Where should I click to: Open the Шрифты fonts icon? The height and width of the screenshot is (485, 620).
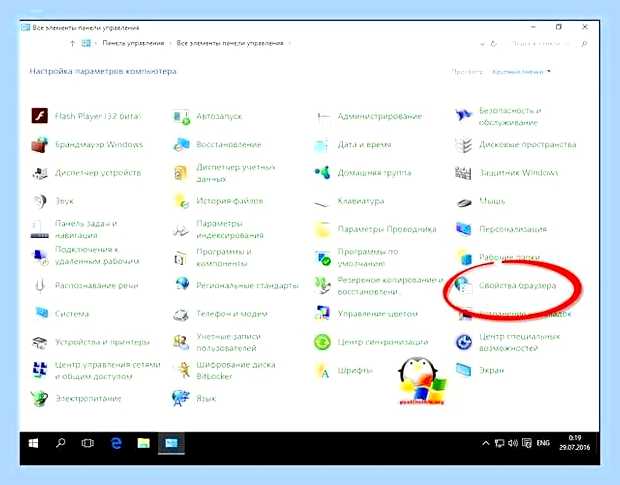click(323, 371)
